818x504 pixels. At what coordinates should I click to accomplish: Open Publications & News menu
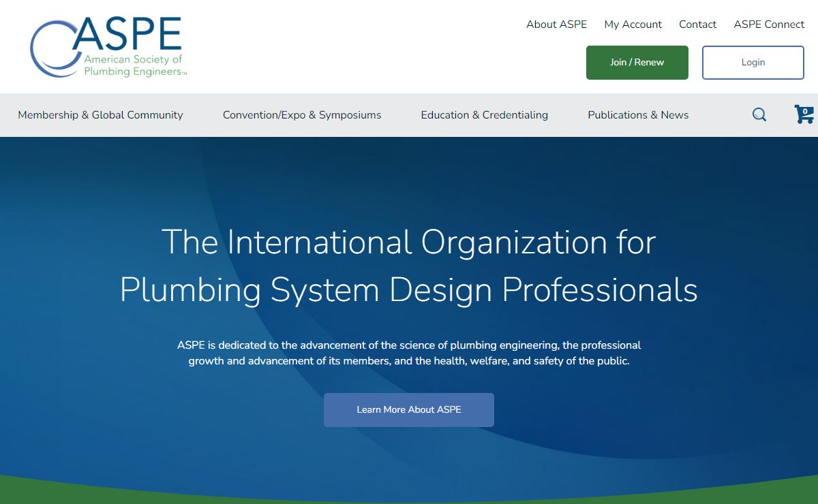[x=638, y=115]
